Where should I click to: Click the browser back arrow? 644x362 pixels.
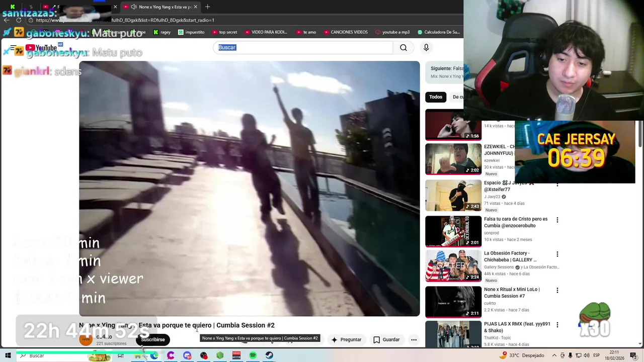7,20
